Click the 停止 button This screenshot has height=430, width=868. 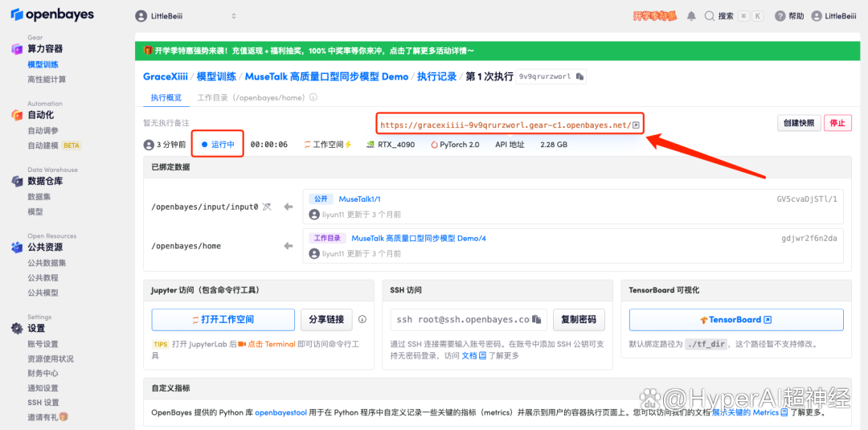click(837, 123)
